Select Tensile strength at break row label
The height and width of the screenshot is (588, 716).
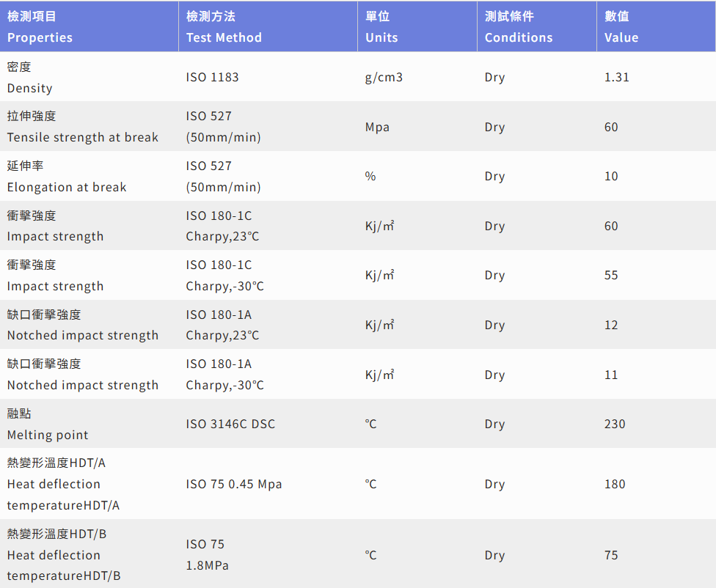click(x=83, y=126)
